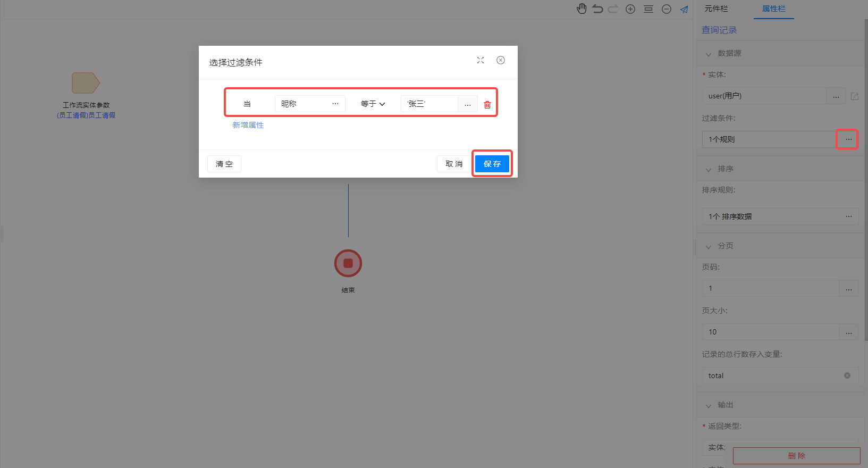Image resolution: width=868 pixels, height=468 pixels.
Task: Collapse the 数据源 section
Action: [708, 54]
